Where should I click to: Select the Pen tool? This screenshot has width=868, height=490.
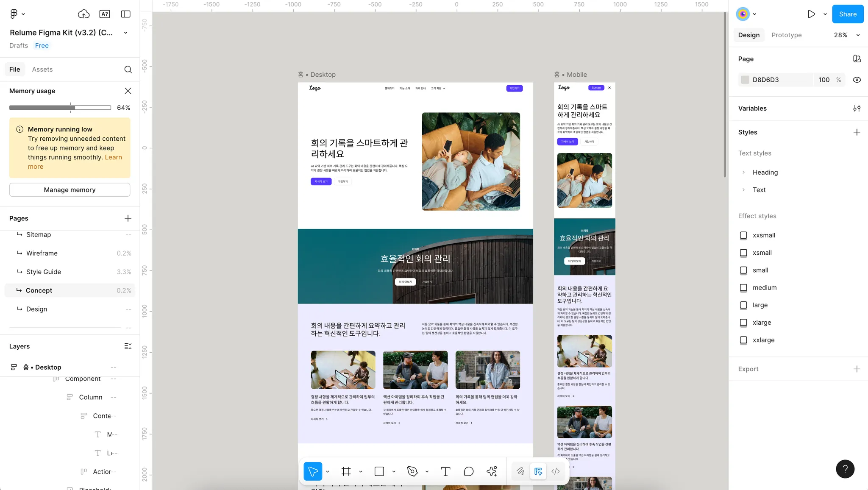click(412, 471)
